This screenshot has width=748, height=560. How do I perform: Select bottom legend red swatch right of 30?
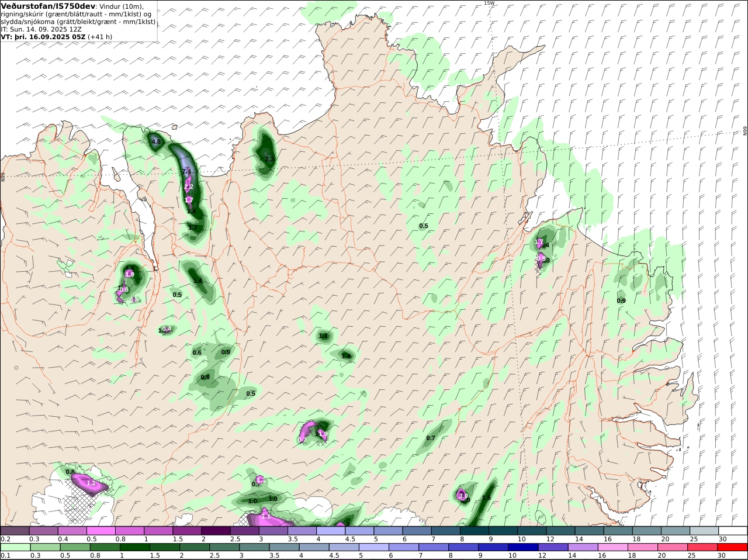(x=733, y=547)
